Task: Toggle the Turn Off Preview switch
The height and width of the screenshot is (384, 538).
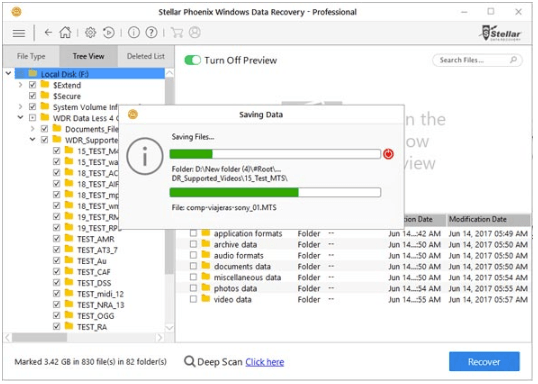Action: pos(192,60)
